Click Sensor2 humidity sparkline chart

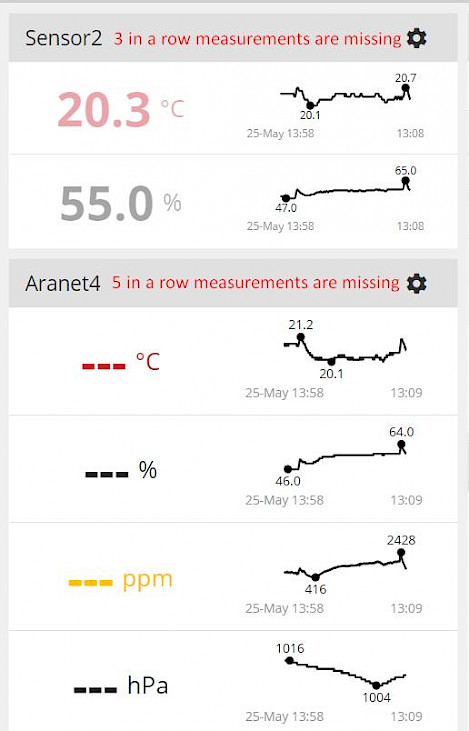click(x=345, y=189)
